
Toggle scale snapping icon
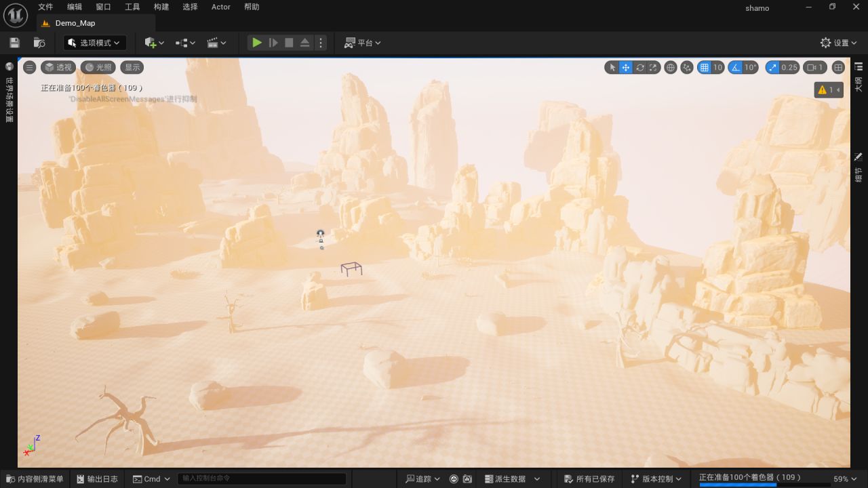tap(772, 67)
